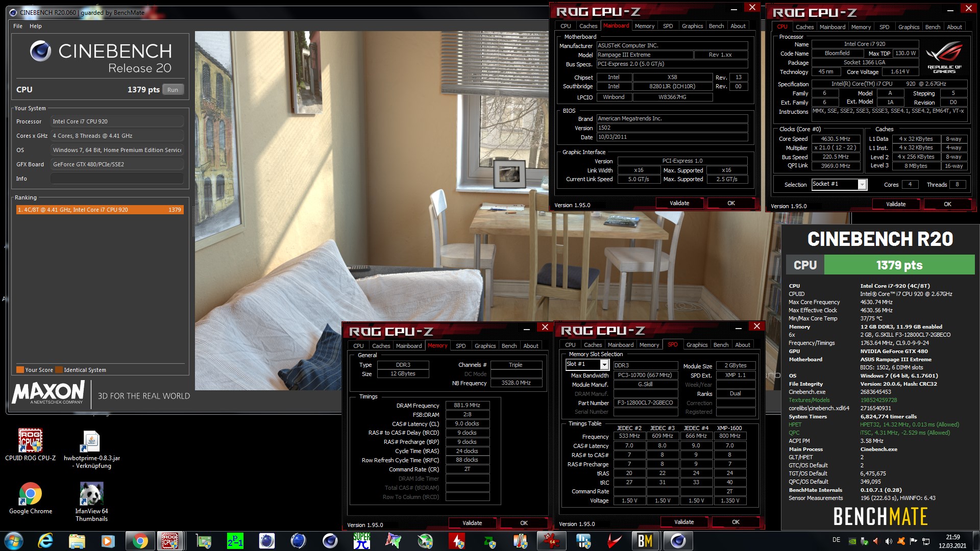The height and width of the screenshot is (551, 980).
Task: Open Windows Media Player taskbar icon
Action: (x=108, y=541)
